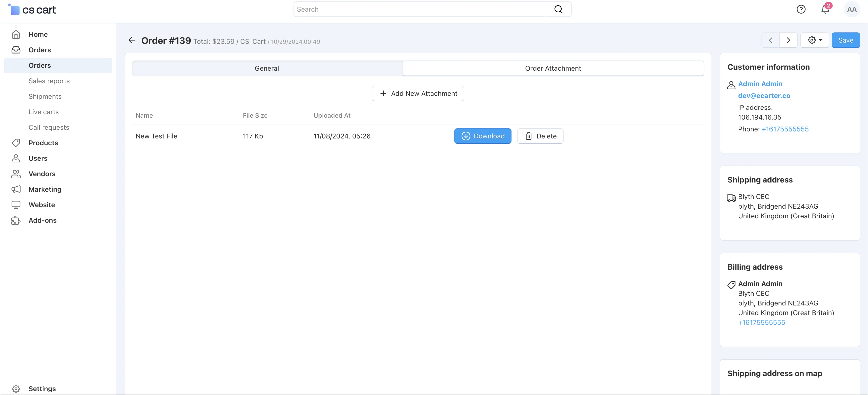Download the New Test File attachment
Viewport: 868px width, 395px height.
tap(482, 136)
